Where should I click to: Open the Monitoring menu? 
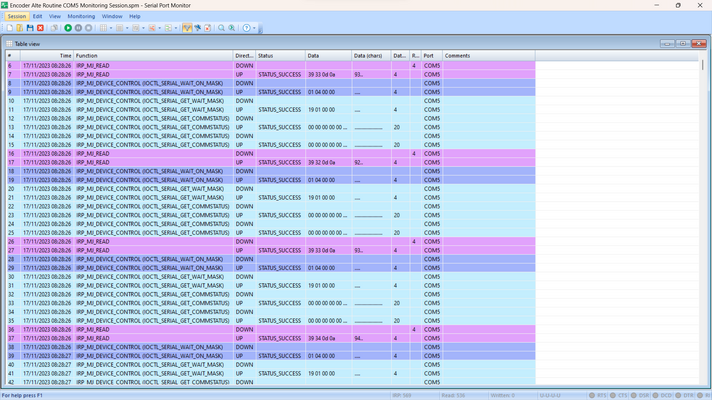(81, 16)
